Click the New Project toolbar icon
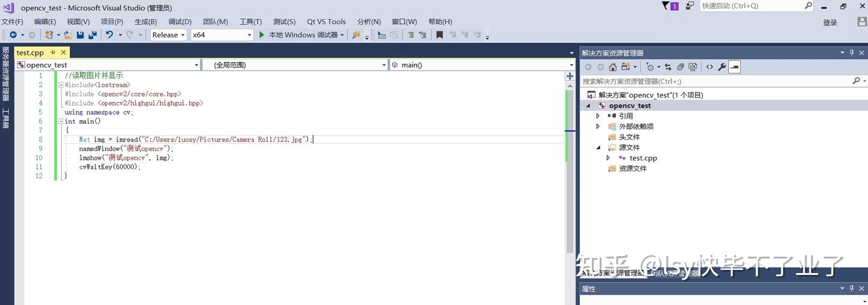Screen dimensions: 868x305 click(x=49, y=35)
